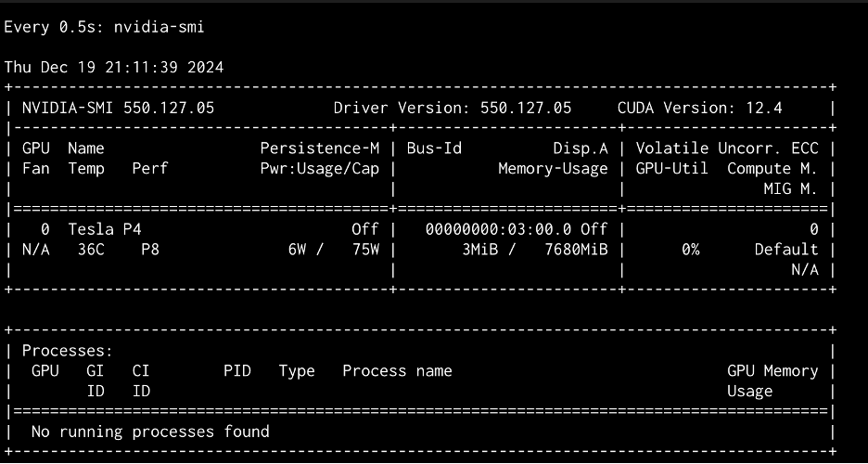Screen dimensions: 868x464
Task: Click the temperature value '36C'
Action: (x=91, y=250)
